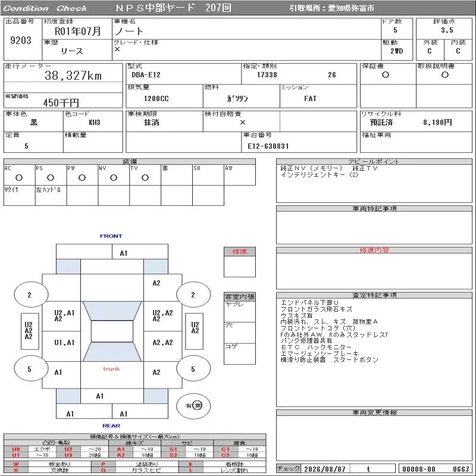Click the アピールポイント section header
The image size is (476, 476).
374,161
